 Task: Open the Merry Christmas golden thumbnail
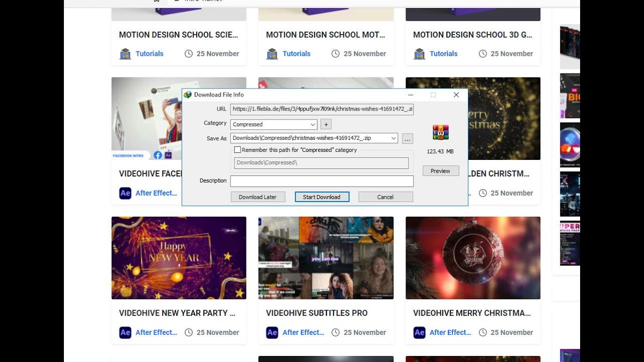click(504, 119)
